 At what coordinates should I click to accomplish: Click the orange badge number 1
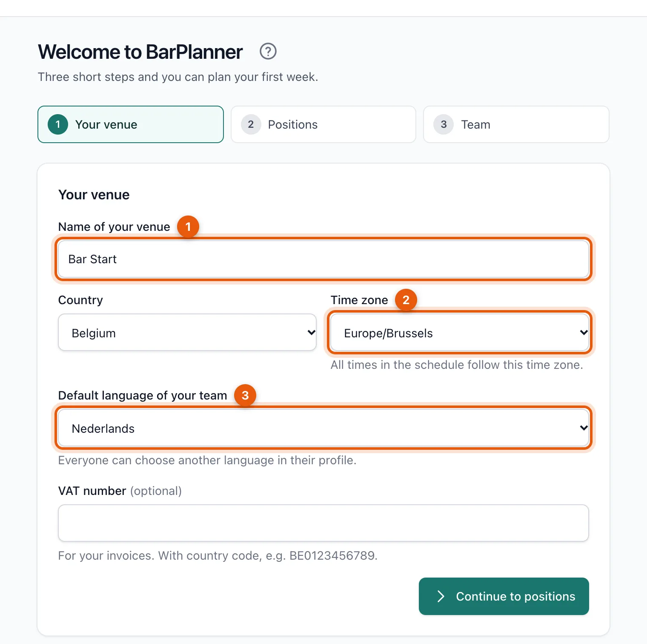(188, 227)
